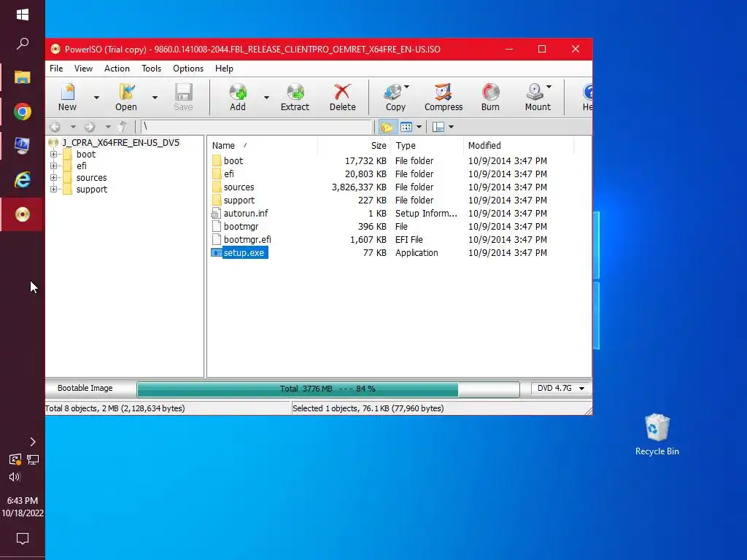Select the boot folder in file list
Screen dimensions: 747x560
[x=233, y=161]
